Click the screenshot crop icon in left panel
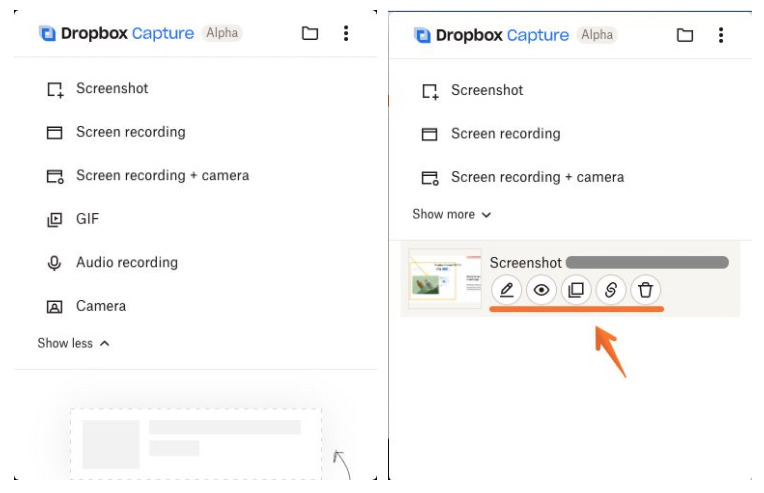Image resolution: width=764 pixels, height=493 pixels. click(55, 90)
